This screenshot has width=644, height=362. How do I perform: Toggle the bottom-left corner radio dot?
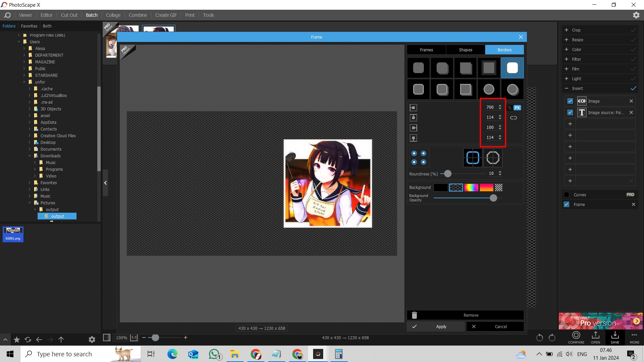tap(414, 162)
